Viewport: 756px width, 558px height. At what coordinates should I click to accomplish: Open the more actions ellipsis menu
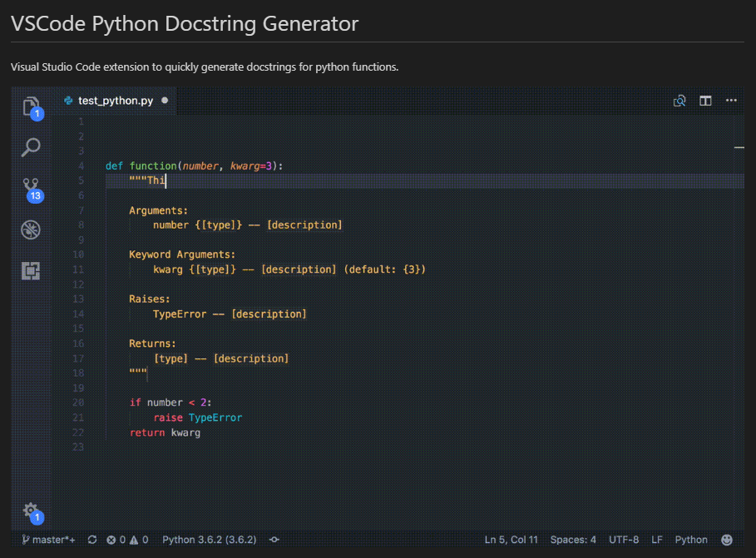731,101
